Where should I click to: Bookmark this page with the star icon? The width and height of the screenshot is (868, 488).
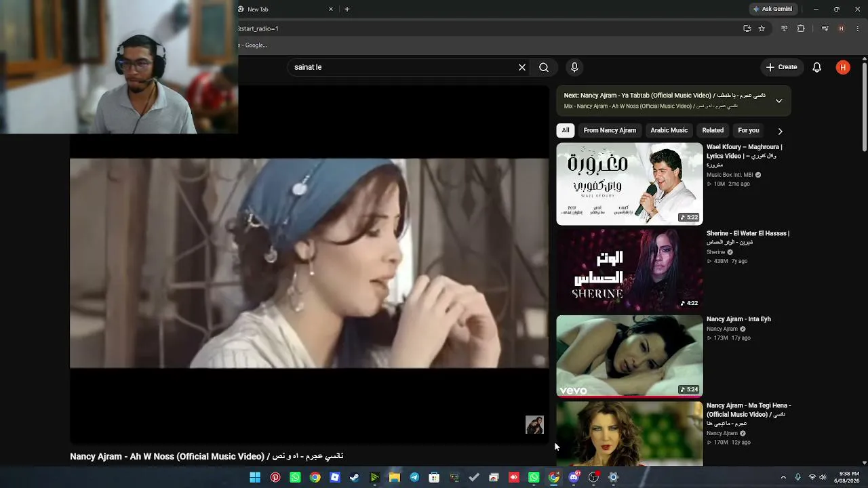click(762, 28)
